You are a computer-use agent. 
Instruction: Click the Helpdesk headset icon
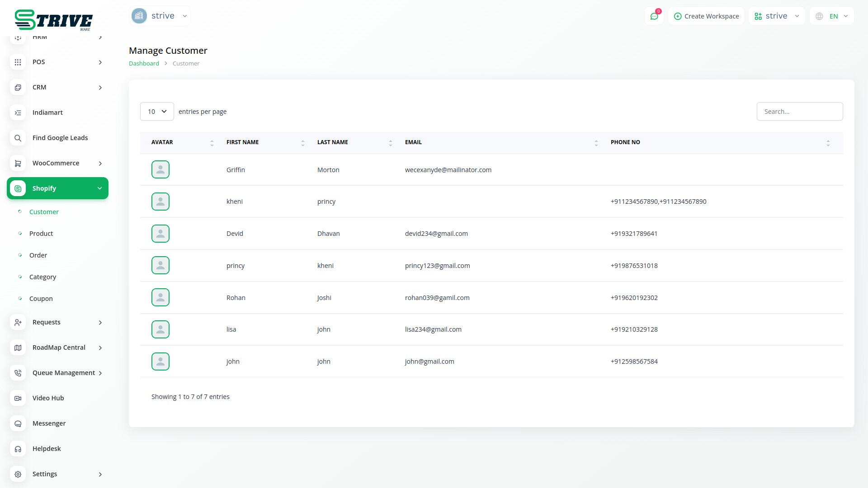(x=18, y=449)
